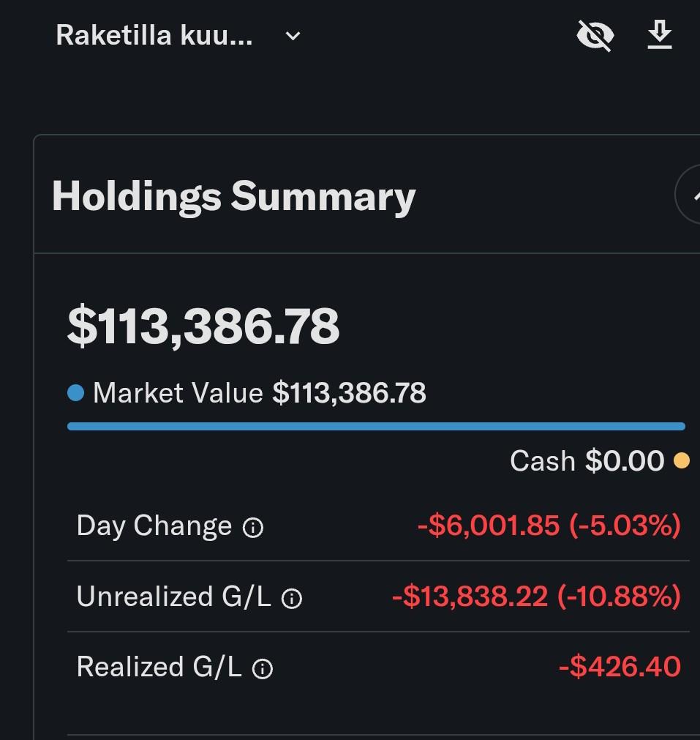Open the info icon beside Realized G/L

pyautogui.click(x=263, y=669)
